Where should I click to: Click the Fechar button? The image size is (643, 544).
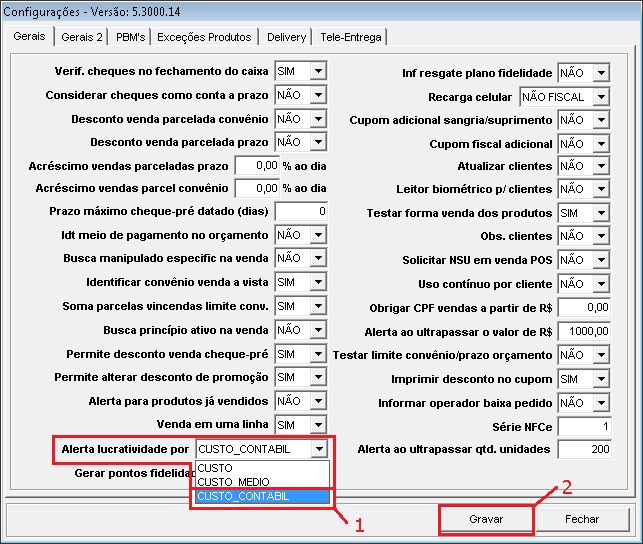pos(582,520)
